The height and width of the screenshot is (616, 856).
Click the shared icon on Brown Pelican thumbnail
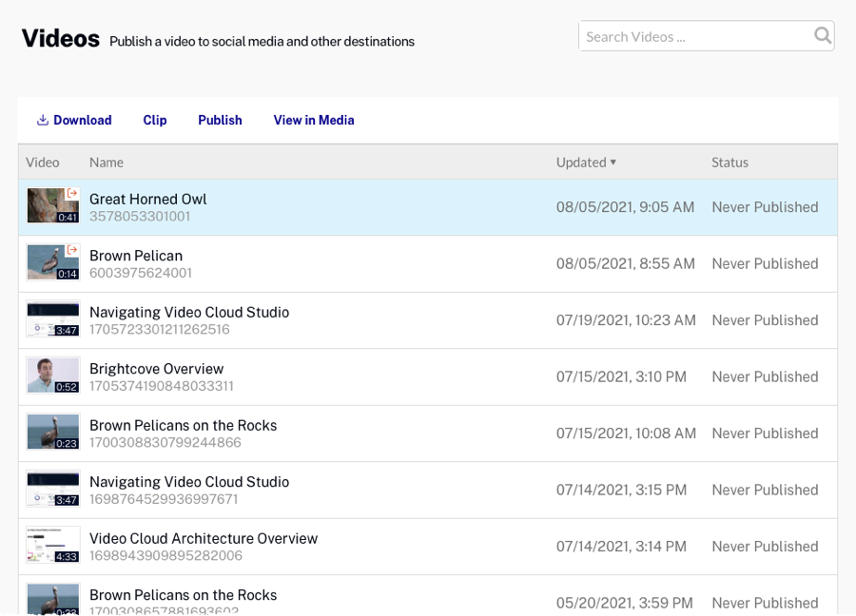point(72,250)
